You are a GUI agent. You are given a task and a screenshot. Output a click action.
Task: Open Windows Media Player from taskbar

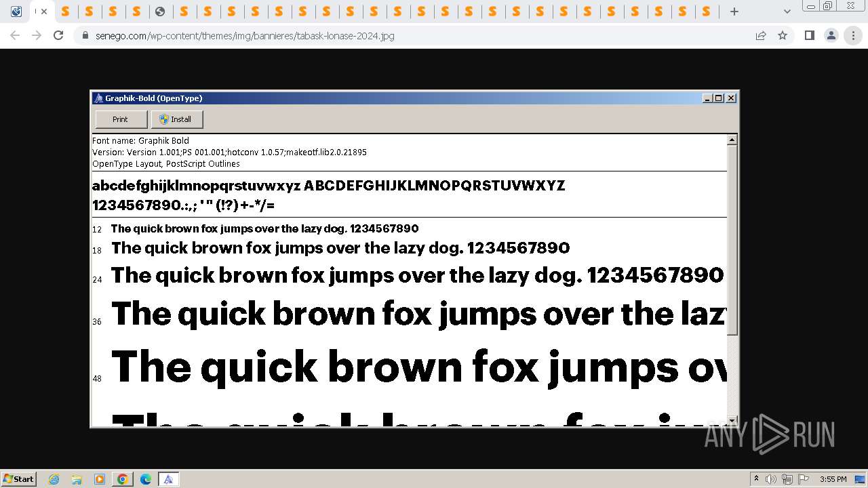click(x=100, y=479)
